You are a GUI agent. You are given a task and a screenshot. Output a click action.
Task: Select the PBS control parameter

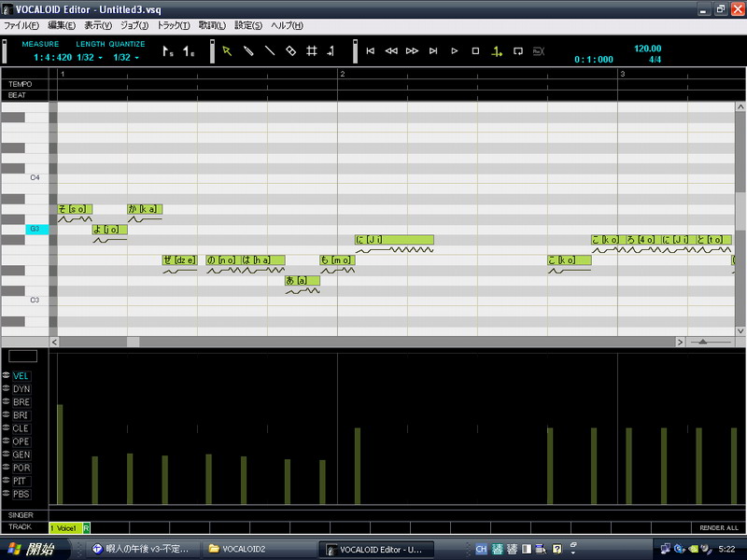click(21, 494)
